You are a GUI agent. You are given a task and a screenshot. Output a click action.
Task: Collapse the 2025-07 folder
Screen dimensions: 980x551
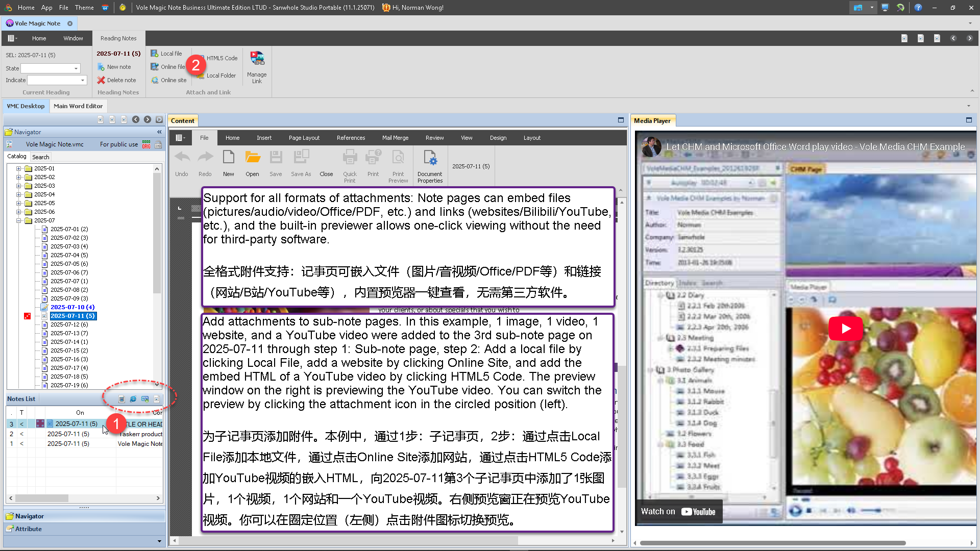[x=19, y=220]
